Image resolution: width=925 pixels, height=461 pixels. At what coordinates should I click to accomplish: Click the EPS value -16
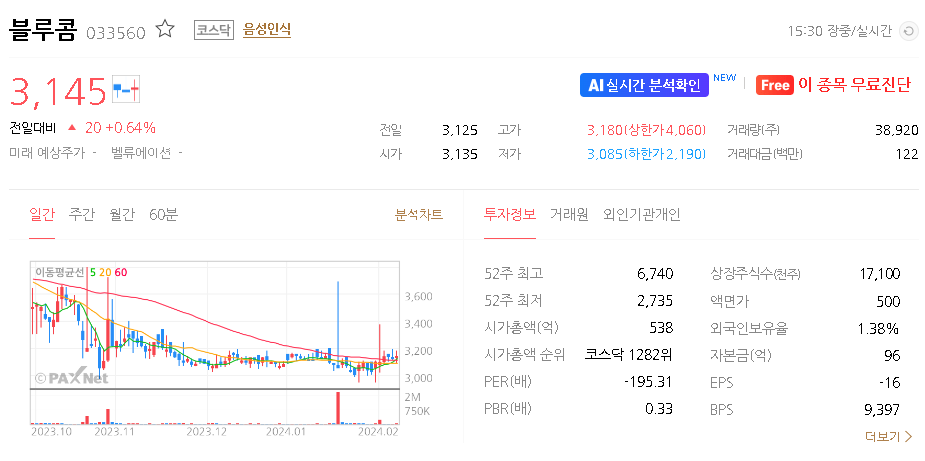[x=890, y=382]
